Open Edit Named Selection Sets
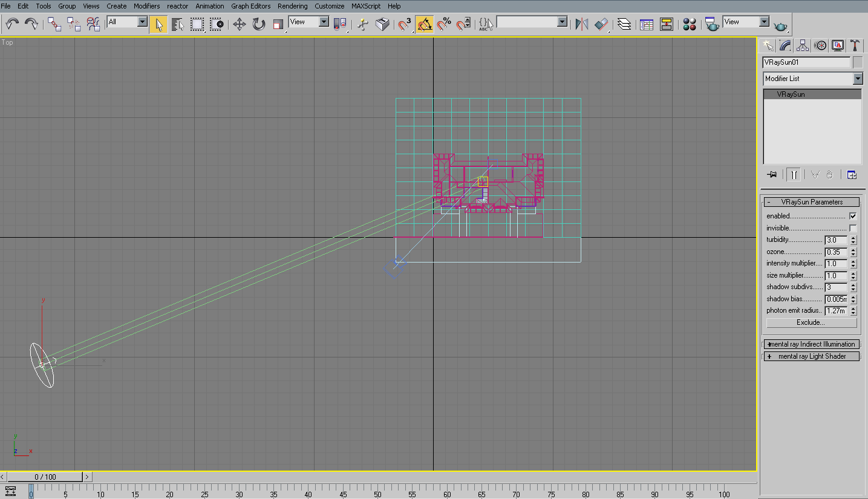This screenshot has height=499, width=868. pyautogui.click(x=486, y=24)
